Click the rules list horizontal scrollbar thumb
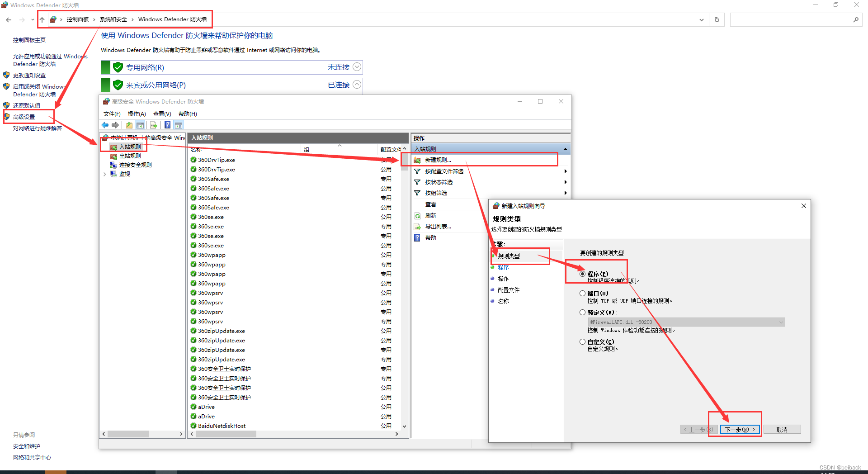868x474 pixels. click(x=226, y=434)
